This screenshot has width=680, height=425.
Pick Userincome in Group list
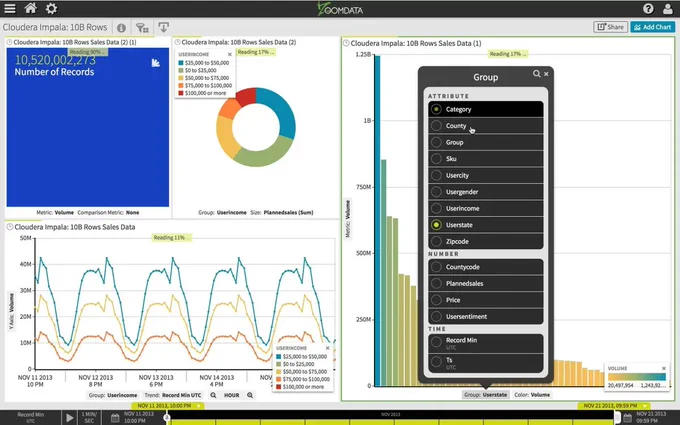pos(485,208)
